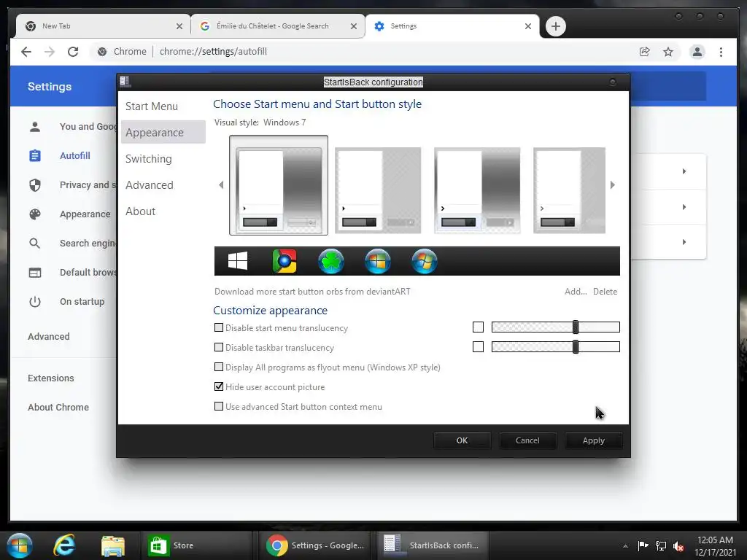
Task: Open the Start Menu section in StartIsBack
Action: click(152, 106)
